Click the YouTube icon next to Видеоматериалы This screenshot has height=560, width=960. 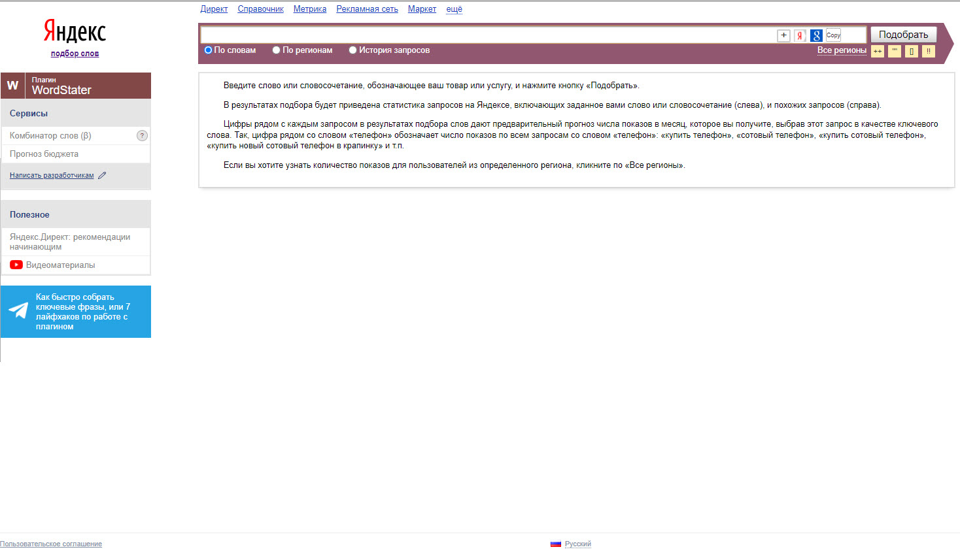pos(16,265)
